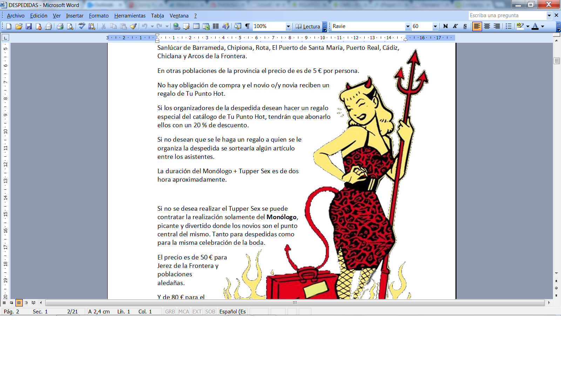Click the MCA status bar indicator
561x392 pixels.
point(184,312)
